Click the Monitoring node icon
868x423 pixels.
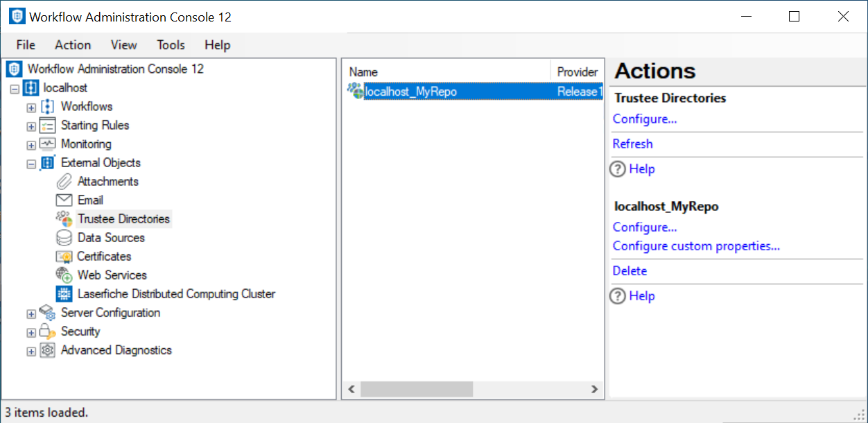pyautogui.click(x=47, y=144)
